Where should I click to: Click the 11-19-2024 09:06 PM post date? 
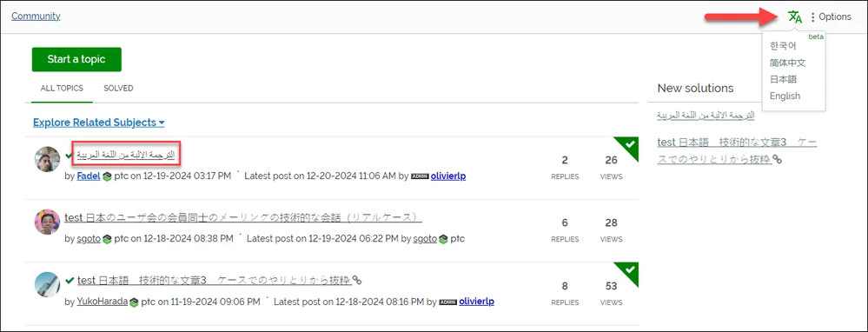[x=215, y=302]
